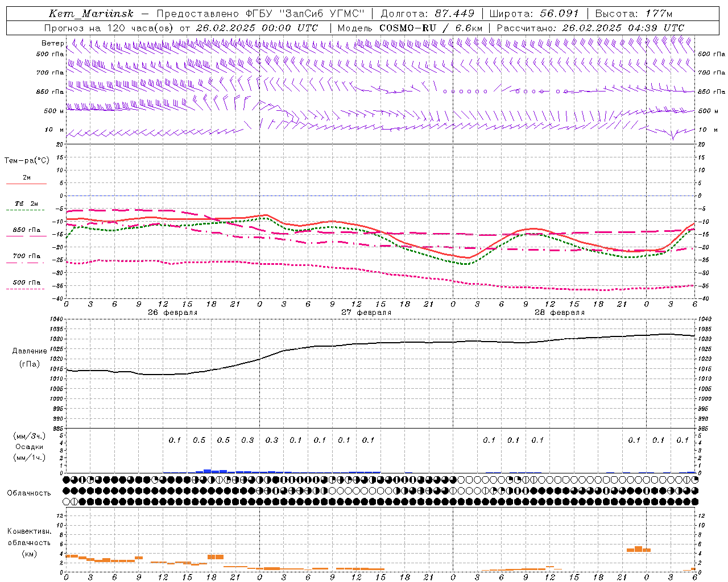Image resolution: width=728 pixels, height=582 pixels.
Task: Click the 500 гПа temperature legend entry
Action: [x=27, y=282]
